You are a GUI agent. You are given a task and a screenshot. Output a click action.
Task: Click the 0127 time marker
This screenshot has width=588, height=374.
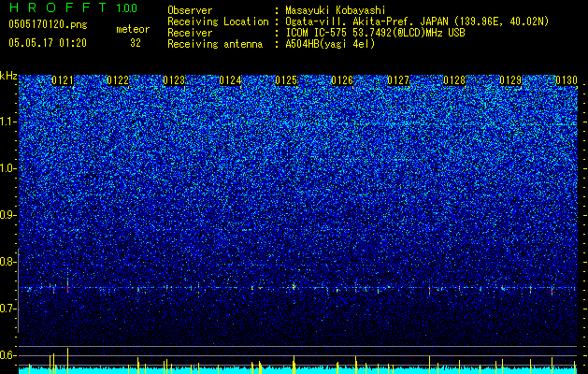coord(398,80)
